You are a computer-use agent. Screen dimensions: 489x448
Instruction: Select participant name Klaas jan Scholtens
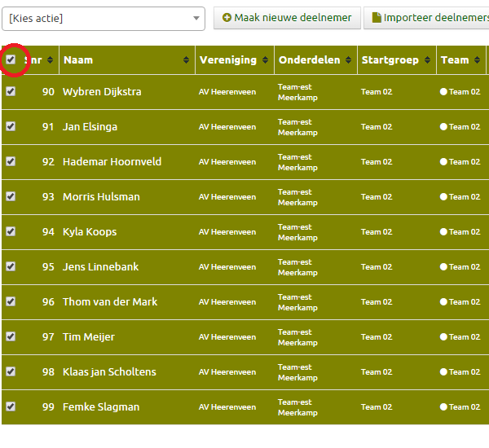tap(109, 372)
